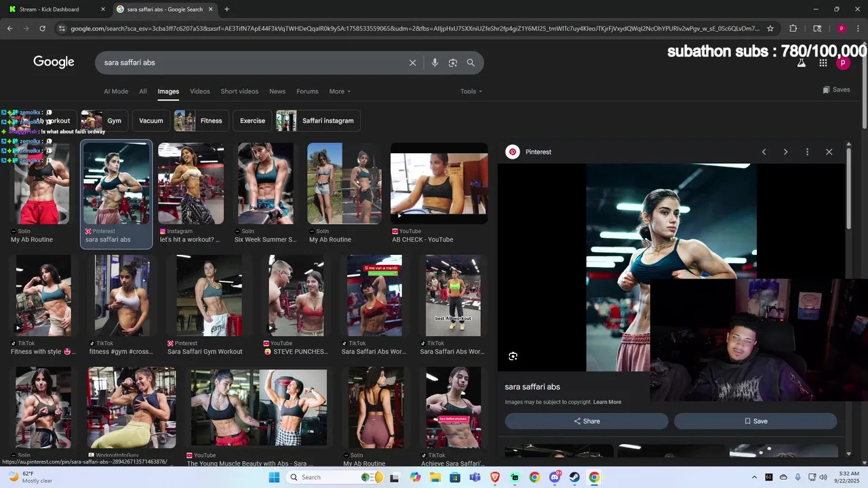Go back in Chrome
This screenshot has height=488, width=868.
tap(9, 28)
